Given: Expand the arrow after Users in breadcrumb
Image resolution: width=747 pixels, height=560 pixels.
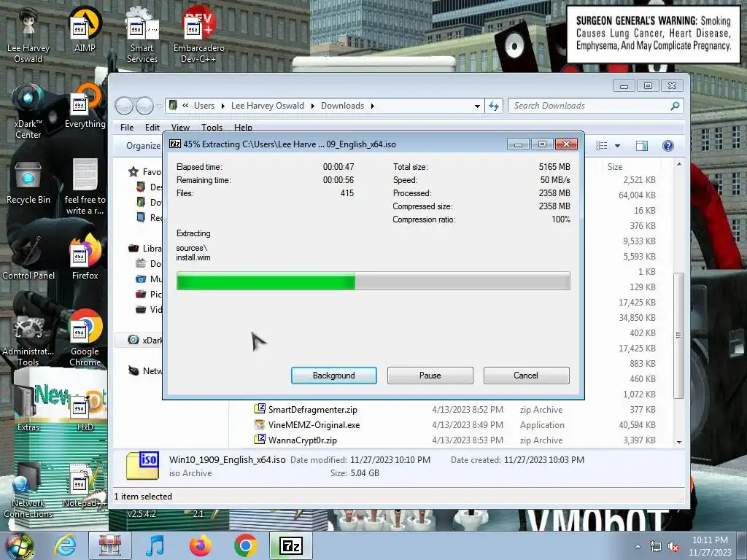Looking at the screenshot, I should coord(222,106).
